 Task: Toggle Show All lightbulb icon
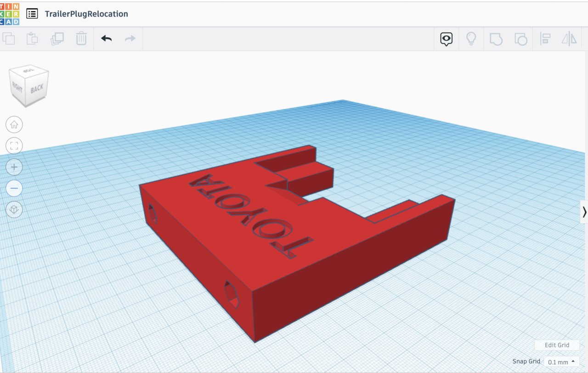click(471, 39)
